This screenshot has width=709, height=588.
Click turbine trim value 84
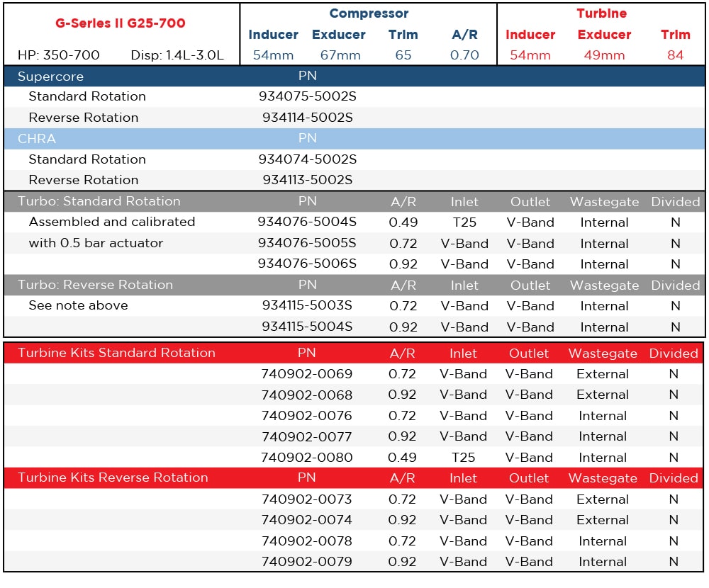[x=675, y=55]
